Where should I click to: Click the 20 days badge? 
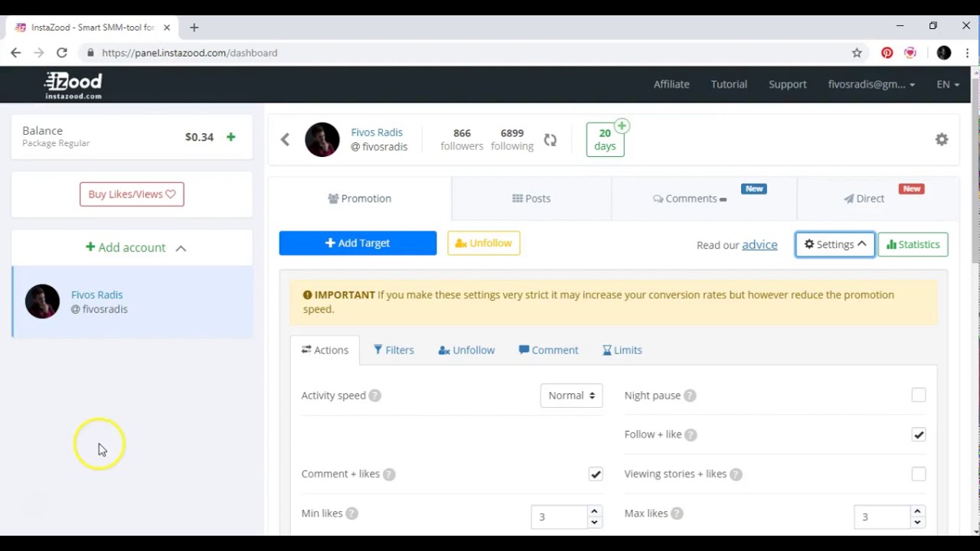pyautogui.click(x=605, y=140)
